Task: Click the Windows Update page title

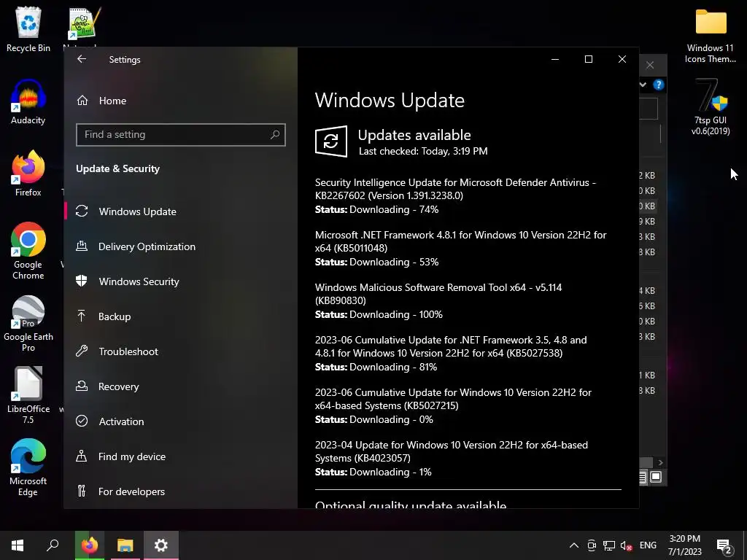Action: (390, 101)
